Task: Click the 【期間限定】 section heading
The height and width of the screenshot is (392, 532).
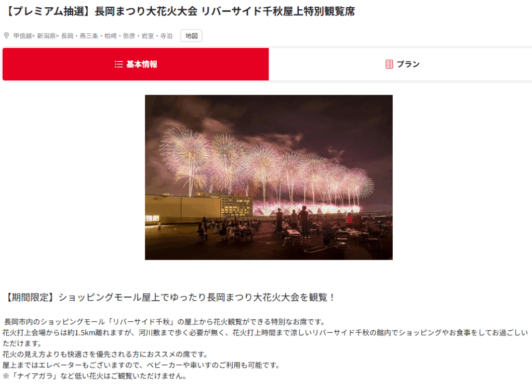Action: [169, 298]
